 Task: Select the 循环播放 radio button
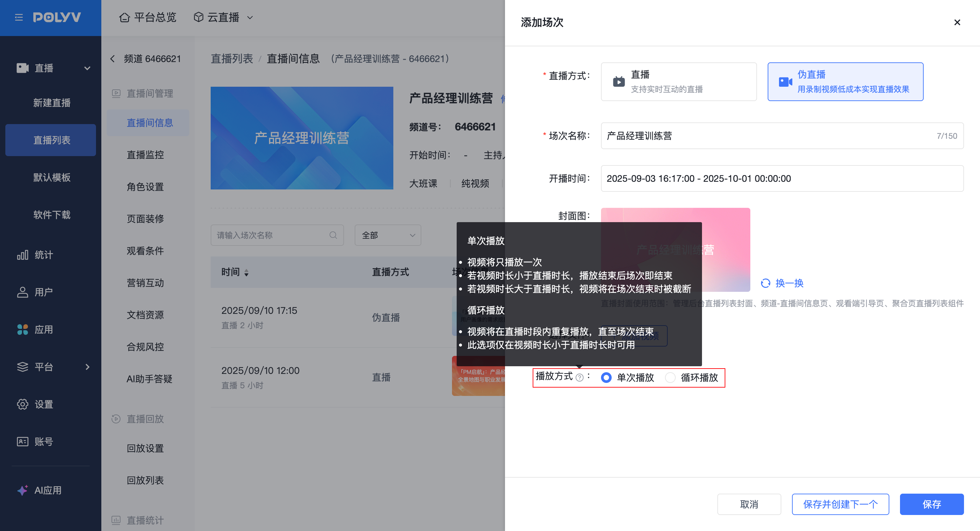click(x=670, y=378)
